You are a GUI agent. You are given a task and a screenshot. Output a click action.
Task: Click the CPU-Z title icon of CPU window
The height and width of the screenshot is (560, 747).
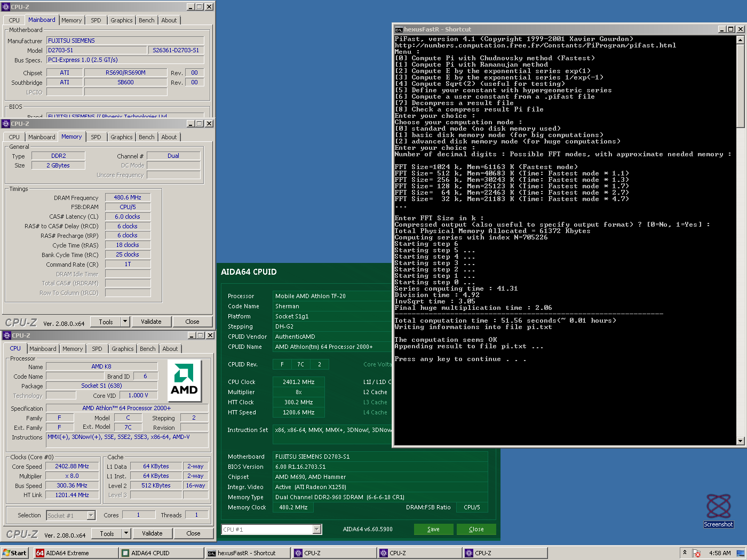(7, 335)
